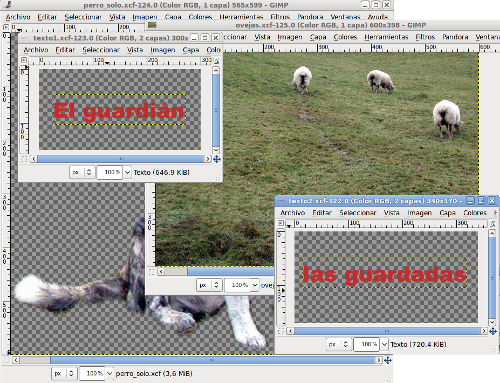
Task: Click navigation cross icon in perro_solo window
Action: pyautogui.click(x=388, y=360)
